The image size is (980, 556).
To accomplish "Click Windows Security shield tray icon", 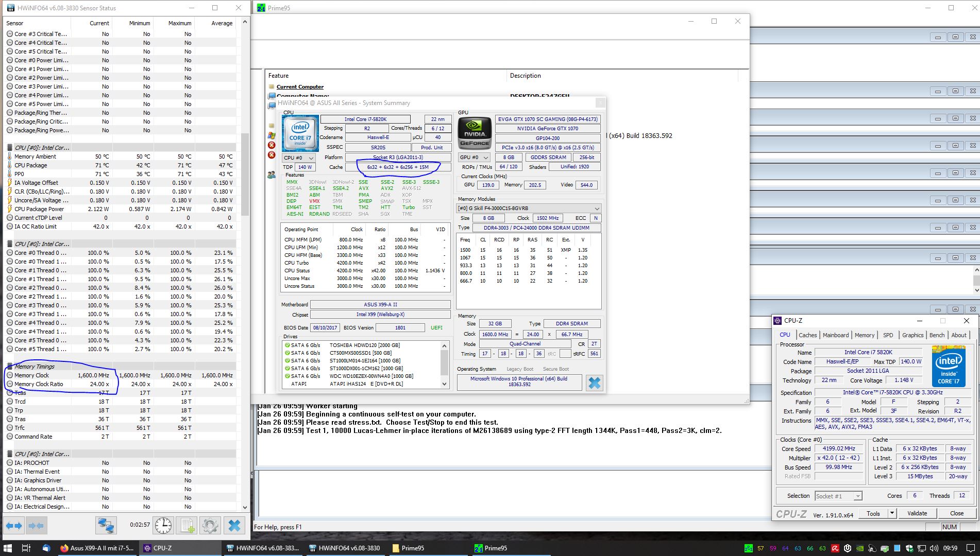I will click(x=909, y=548).
